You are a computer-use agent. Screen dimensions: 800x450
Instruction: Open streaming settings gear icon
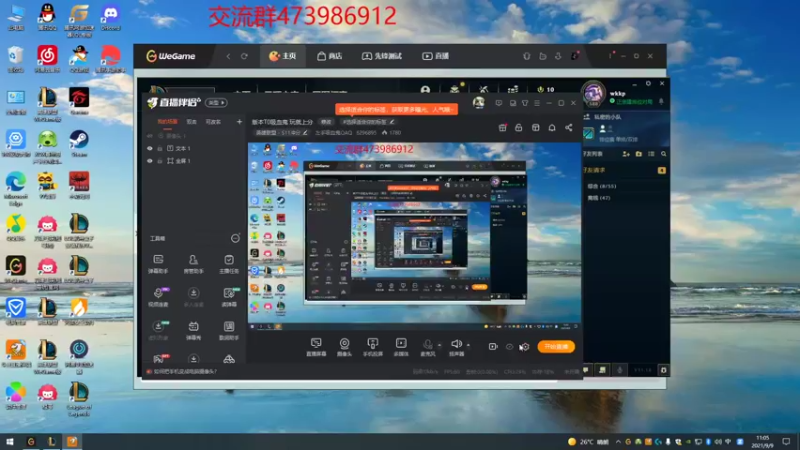[525, 346]
